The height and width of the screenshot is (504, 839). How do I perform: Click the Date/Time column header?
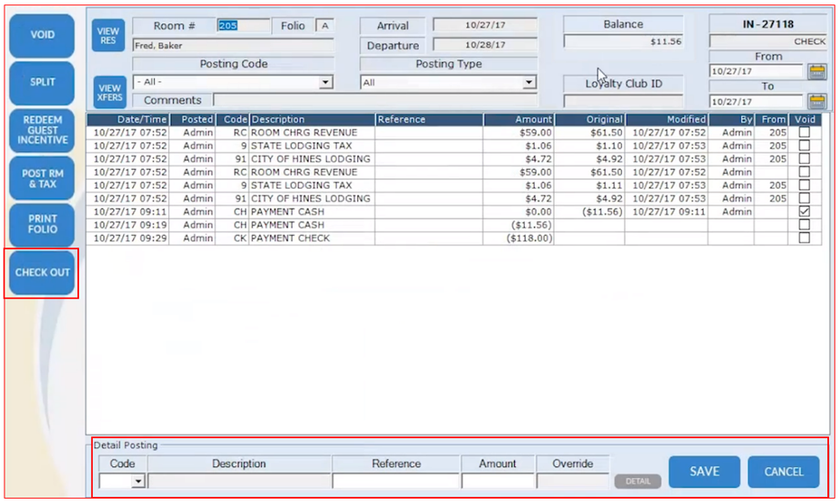(x=129, y=119)
